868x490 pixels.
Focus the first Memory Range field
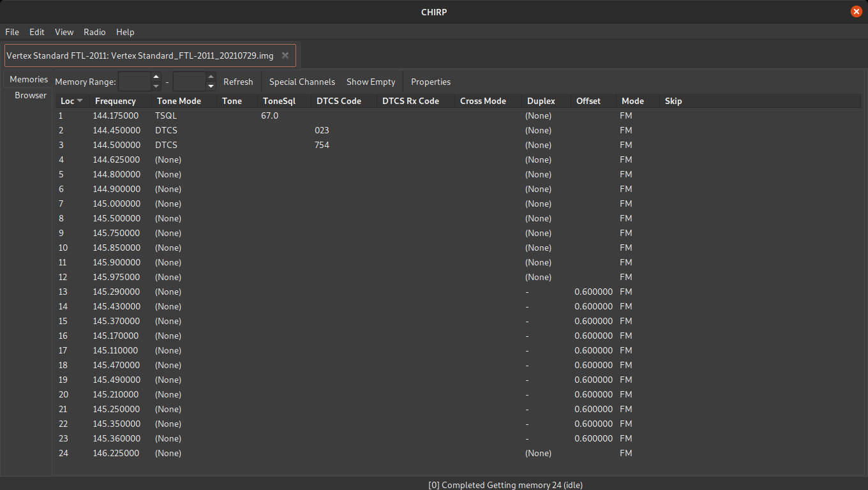(135, 82)
